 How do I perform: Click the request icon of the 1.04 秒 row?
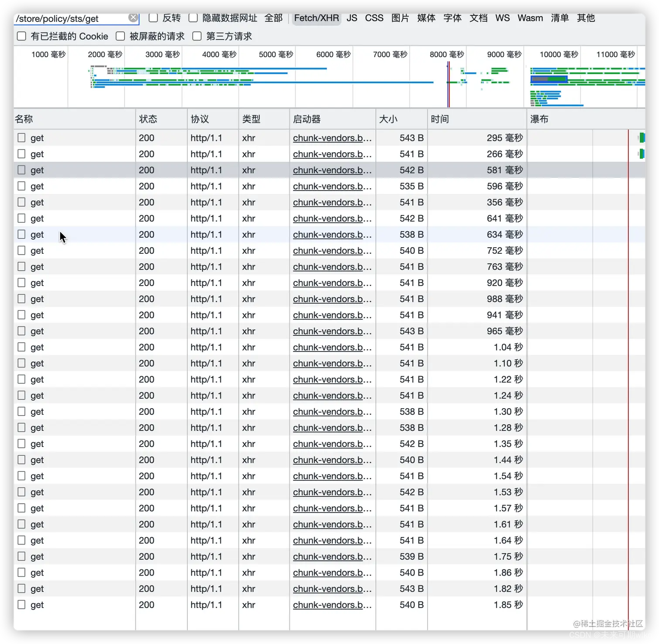point(21,347)
